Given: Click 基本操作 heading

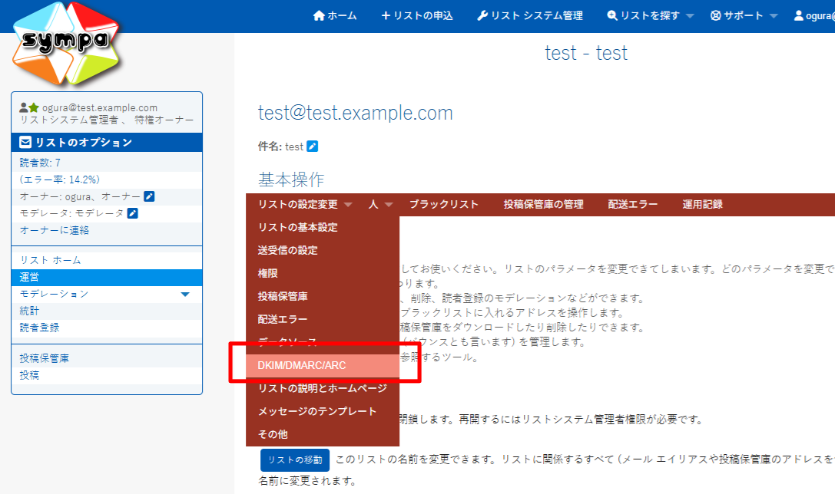Looking at the screenshot, I should [x=291, y=180].
